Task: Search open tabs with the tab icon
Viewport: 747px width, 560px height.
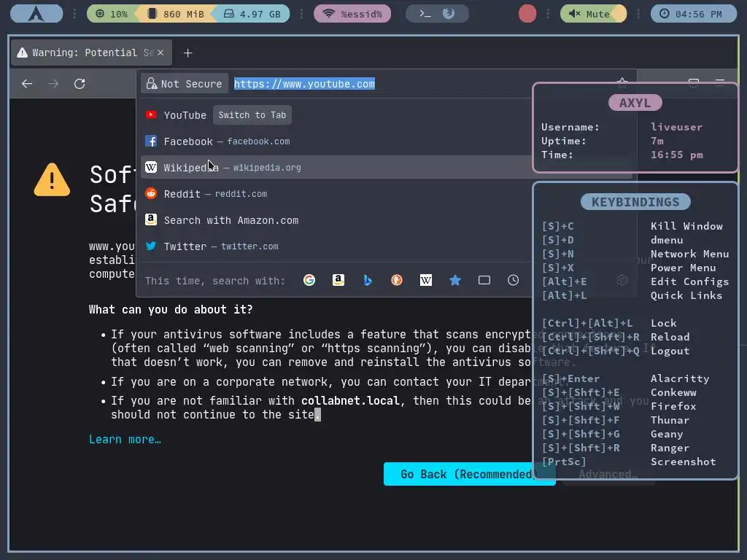Action: [484, 280]
